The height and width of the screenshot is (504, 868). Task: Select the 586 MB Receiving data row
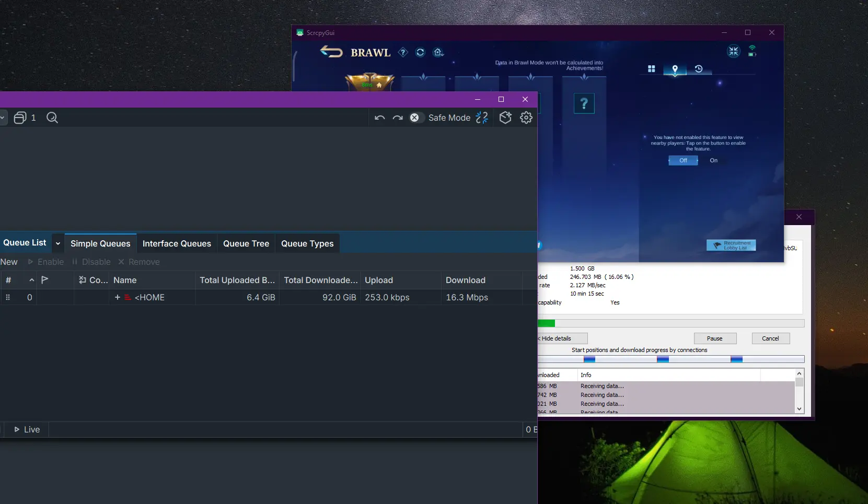click(666, 386)
